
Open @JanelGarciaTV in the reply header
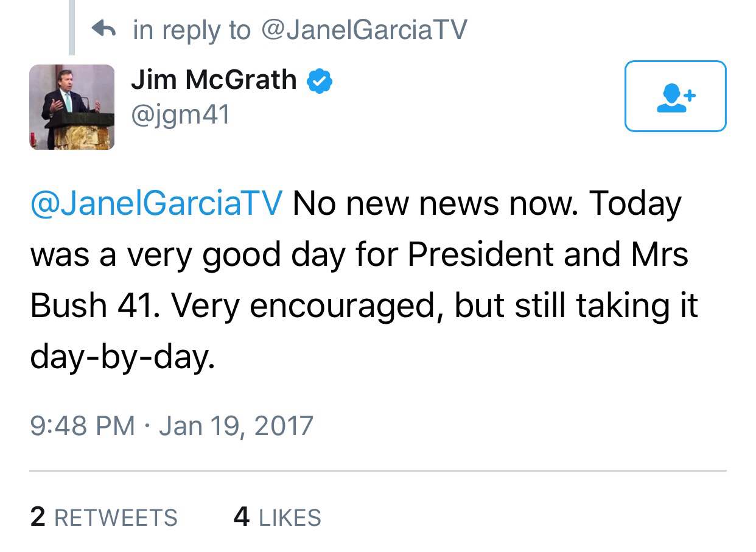[x=363, y=30]
